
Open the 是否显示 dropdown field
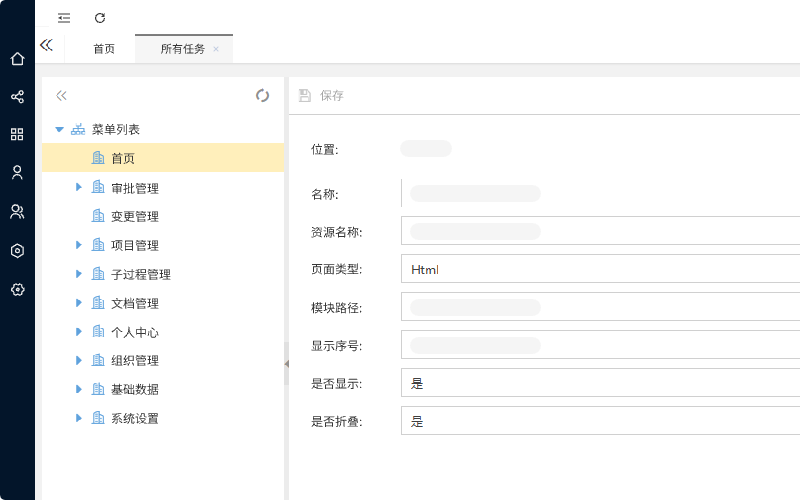point(600,383)
